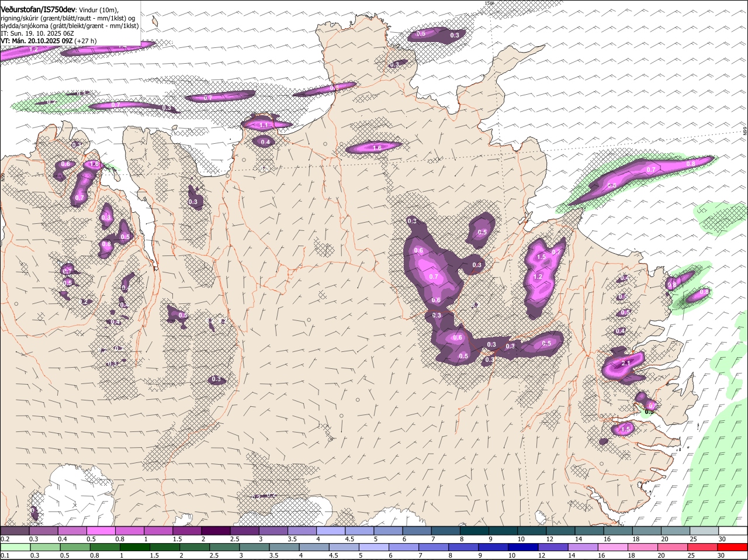
Task: Click the "0.2" label in the upper legend
Action: pyautogui.click(x=5, y=539)
